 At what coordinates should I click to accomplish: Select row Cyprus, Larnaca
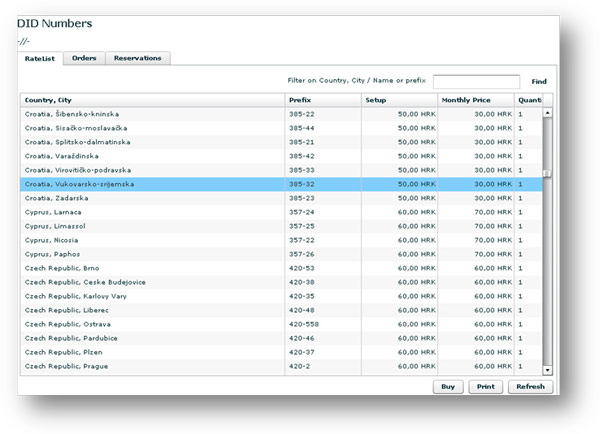[281, 212]
